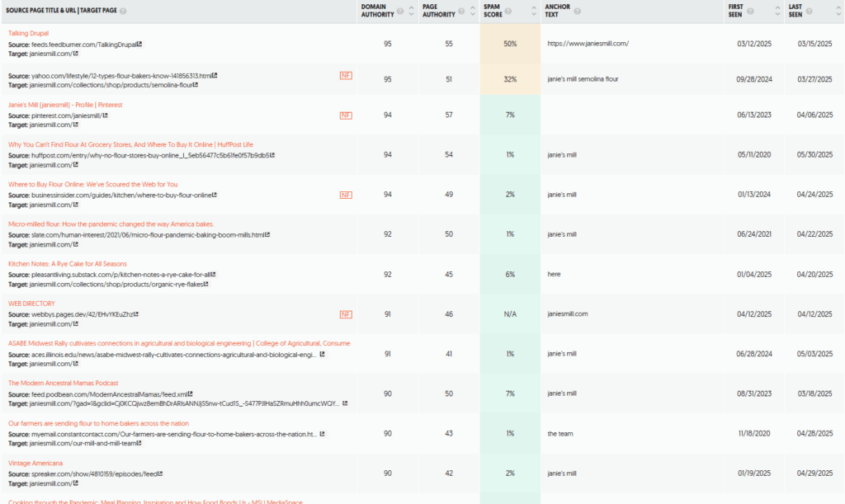Select the anchor text 'the team'
The width and height of the screenshot is (845, 504).
click(x=560, y=433)
